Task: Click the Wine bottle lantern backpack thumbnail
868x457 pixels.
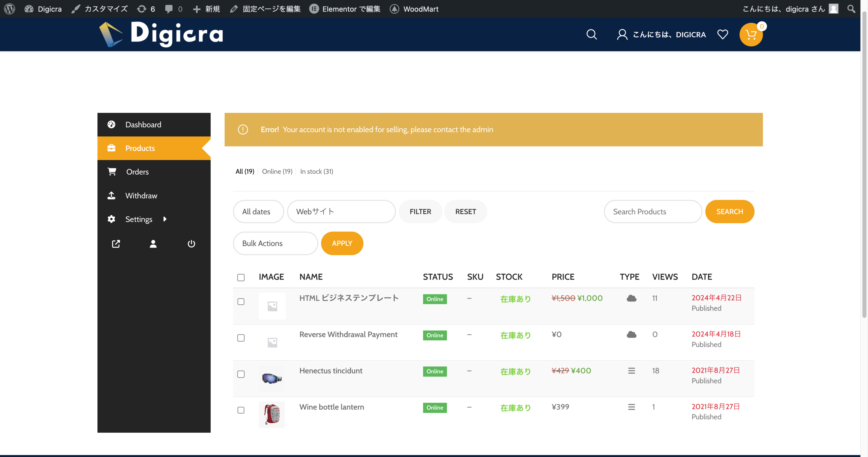Action: click(272, 415)
